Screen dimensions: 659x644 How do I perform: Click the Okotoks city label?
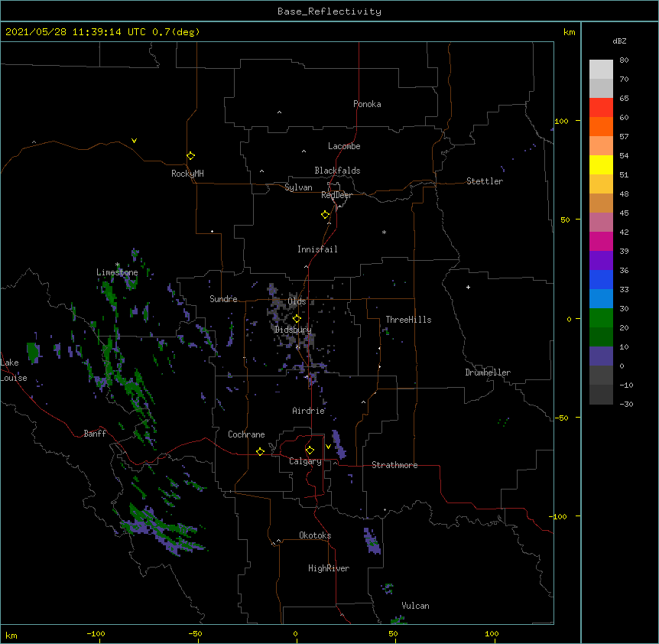[x=315, y=535]
